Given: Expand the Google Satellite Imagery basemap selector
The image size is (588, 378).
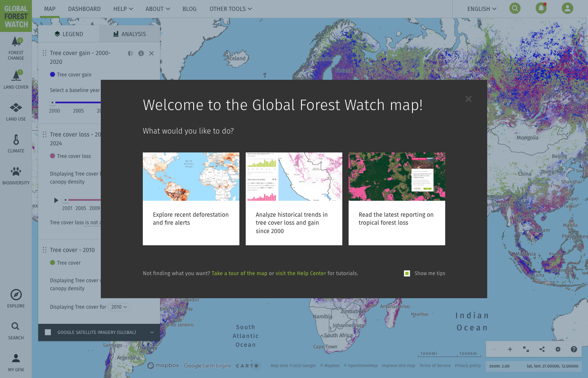Looking at the screenshot, I should (x=152, y=332).
